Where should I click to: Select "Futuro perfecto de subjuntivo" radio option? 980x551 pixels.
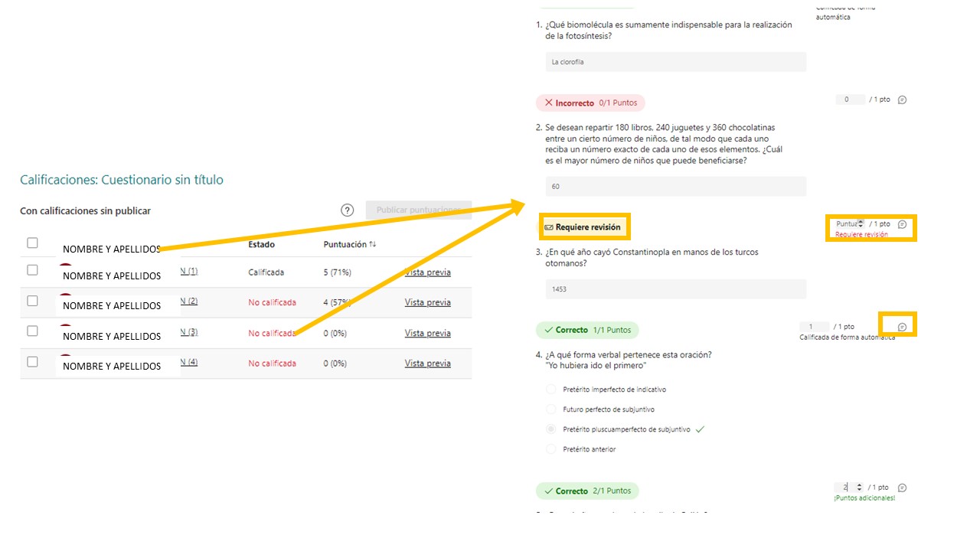(x=550, y=409)
